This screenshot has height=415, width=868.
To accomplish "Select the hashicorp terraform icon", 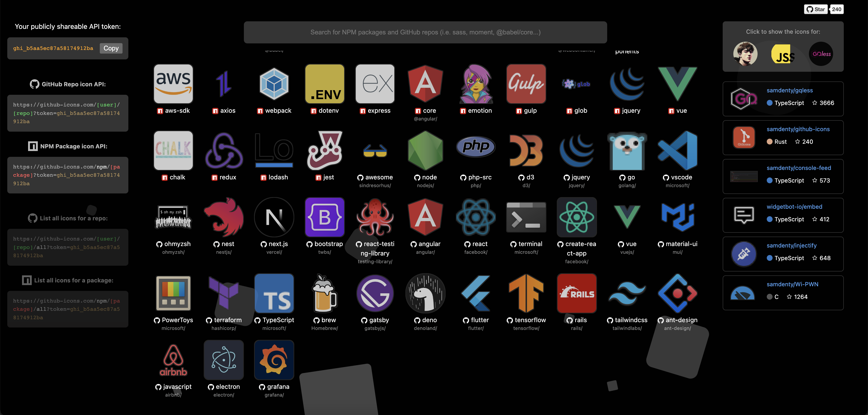I will (224, 293).
